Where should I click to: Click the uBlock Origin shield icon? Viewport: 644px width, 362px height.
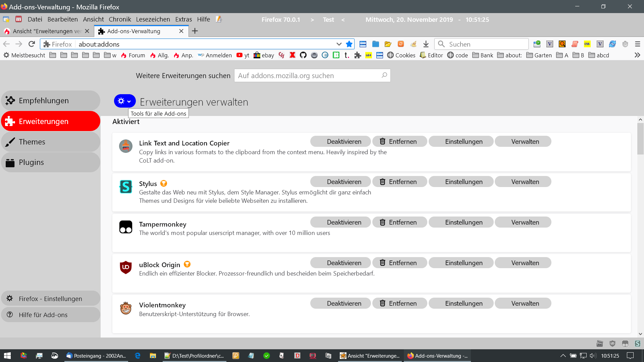pyautogui.click(x=126, y=267)
